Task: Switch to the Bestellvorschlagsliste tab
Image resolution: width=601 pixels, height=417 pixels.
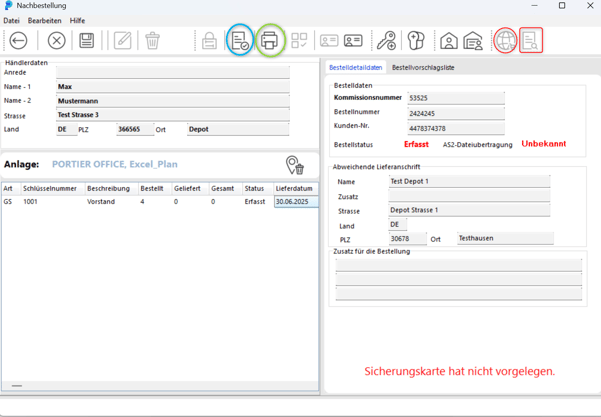Action: click(x=423, y=68)
